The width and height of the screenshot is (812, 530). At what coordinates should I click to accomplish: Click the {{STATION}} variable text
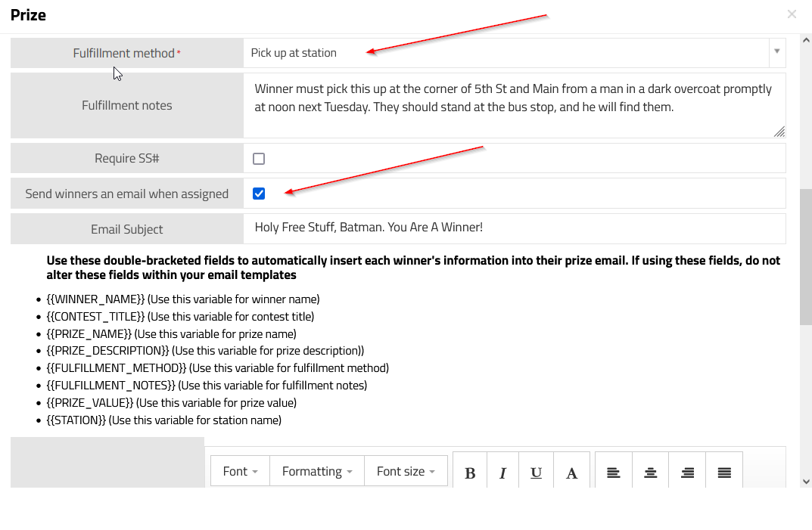76,420
